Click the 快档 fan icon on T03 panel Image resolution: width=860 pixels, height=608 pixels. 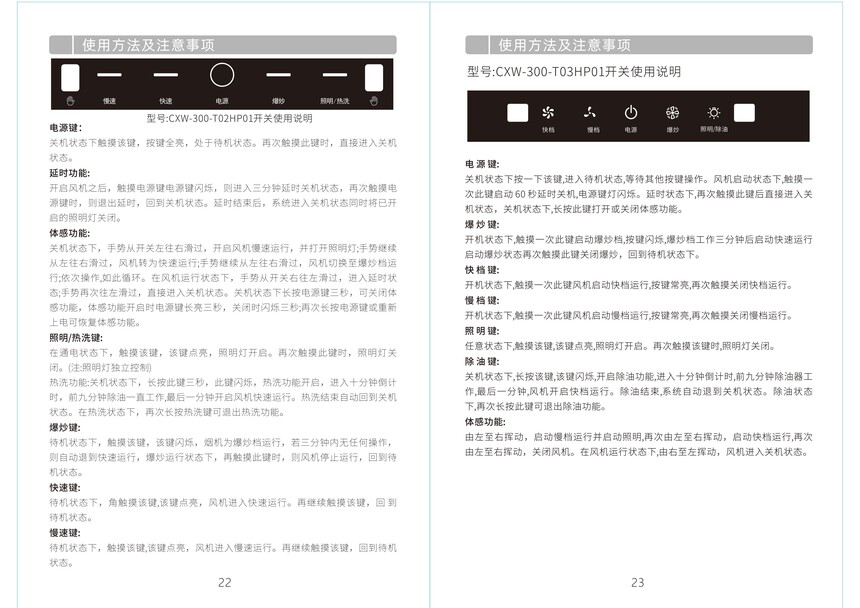click(x=547, y=112)
